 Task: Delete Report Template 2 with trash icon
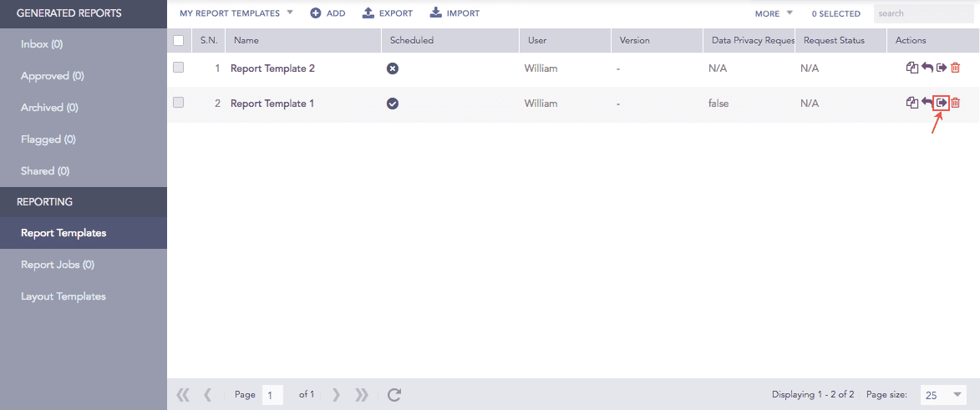pos(956,68)
